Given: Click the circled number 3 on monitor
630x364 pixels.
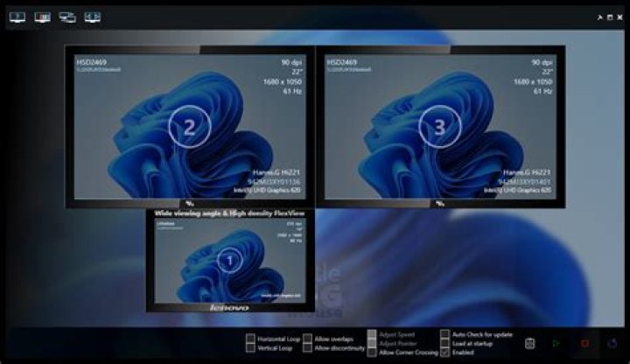Looking at the screenshot, I should point(440,127).
